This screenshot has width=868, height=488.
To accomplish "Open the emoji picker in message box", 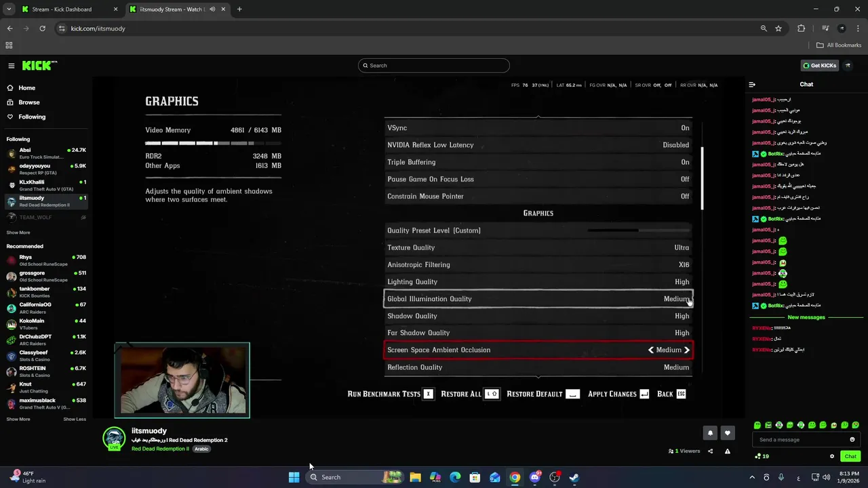I will pyautogui.click(x=852, y=440).
